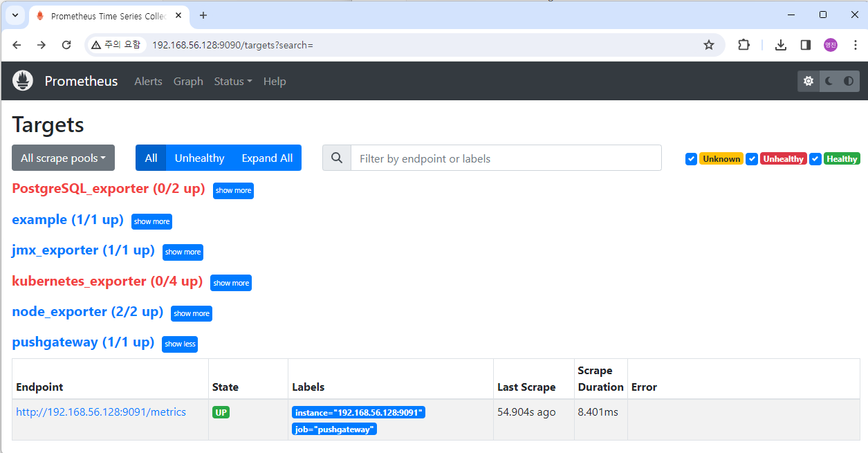Click the Targets page heading
The height and width of the screenshot is (453, 868).
pos(48,124)
